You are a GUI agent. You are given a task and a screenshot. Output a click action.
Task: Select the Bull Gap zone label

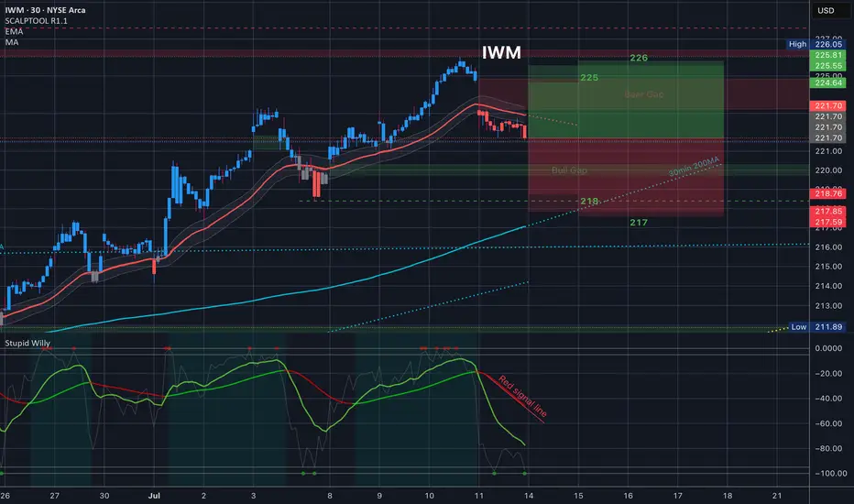point(569,170)
